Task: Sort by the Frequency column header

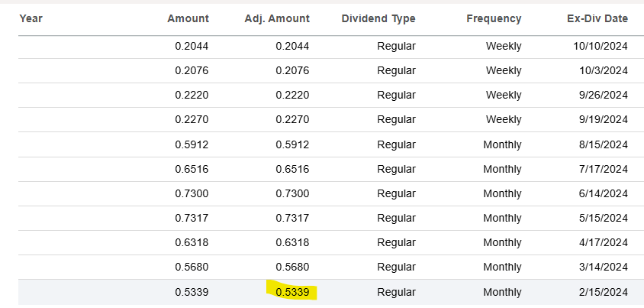Action: tap(494, 18)
